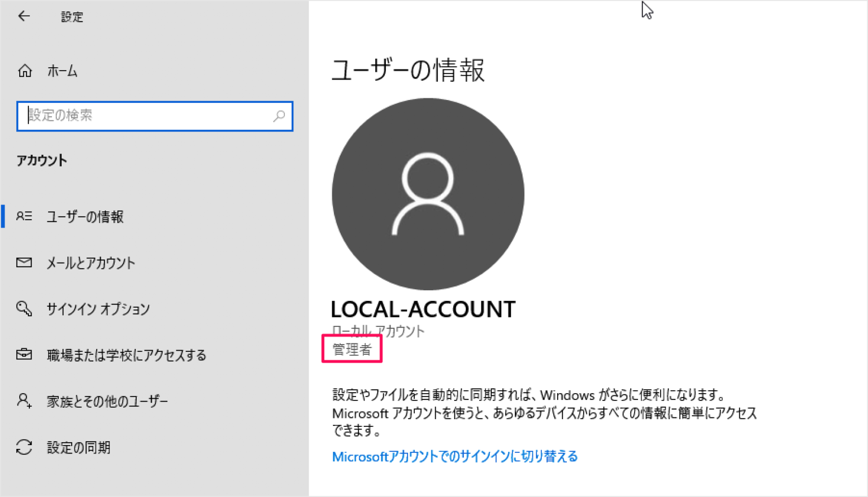The height and width of the screenshot is (497, 868).
Task: Select the 家族とその他のユーザー person-plus icon
Action: [24, 400]
